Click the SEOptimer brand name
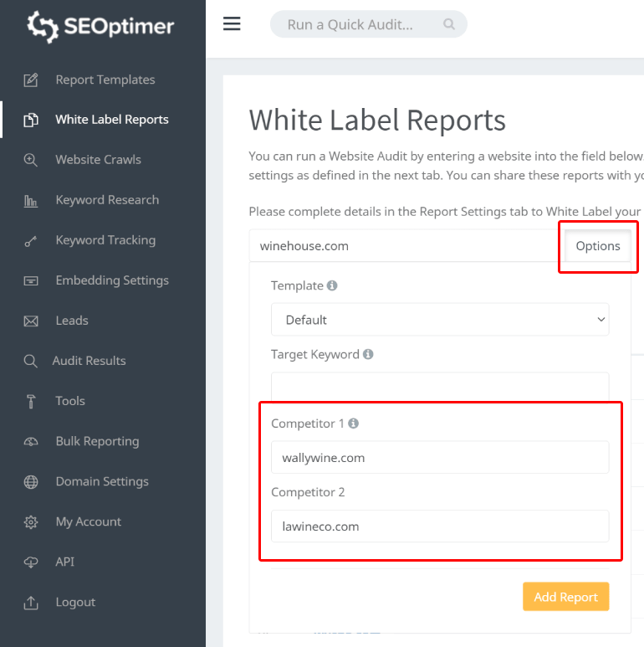Image resolution: width=644 pixels, height=647 pixels. [x=119, y=27]
